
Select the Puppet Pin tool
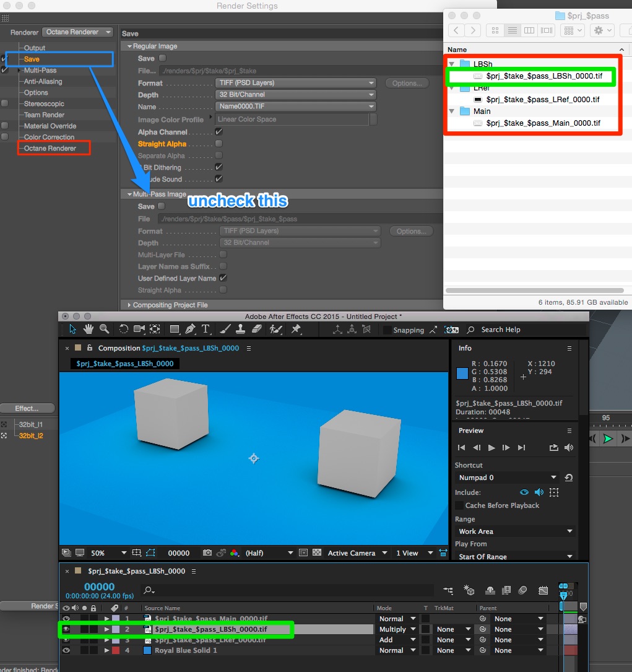pos(296,329)
